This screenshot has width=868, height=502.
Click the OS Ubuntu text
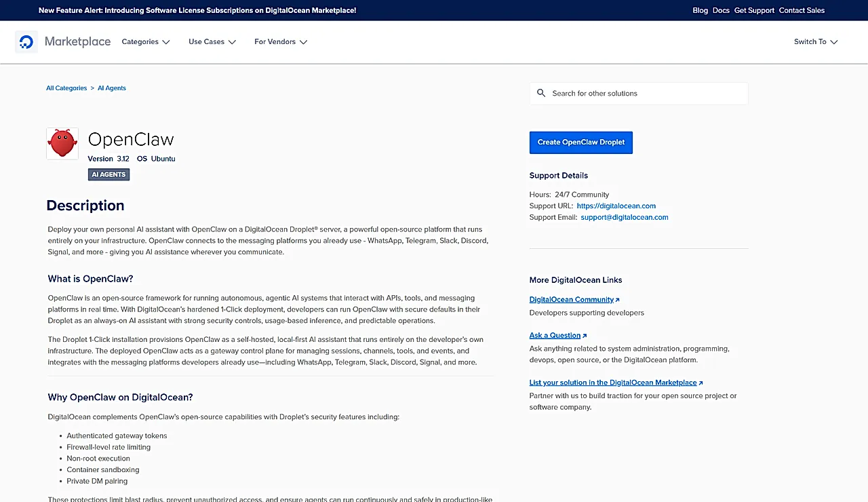pyautogui.click(x=156, y=159)
